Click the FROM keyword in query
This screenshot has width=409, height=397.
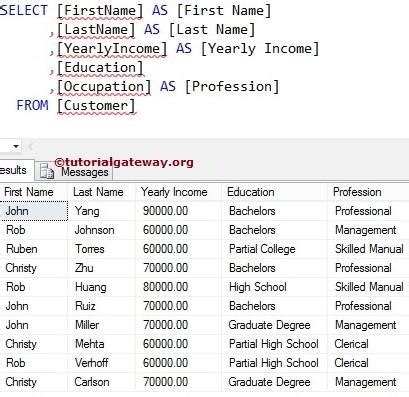(32, 105)
